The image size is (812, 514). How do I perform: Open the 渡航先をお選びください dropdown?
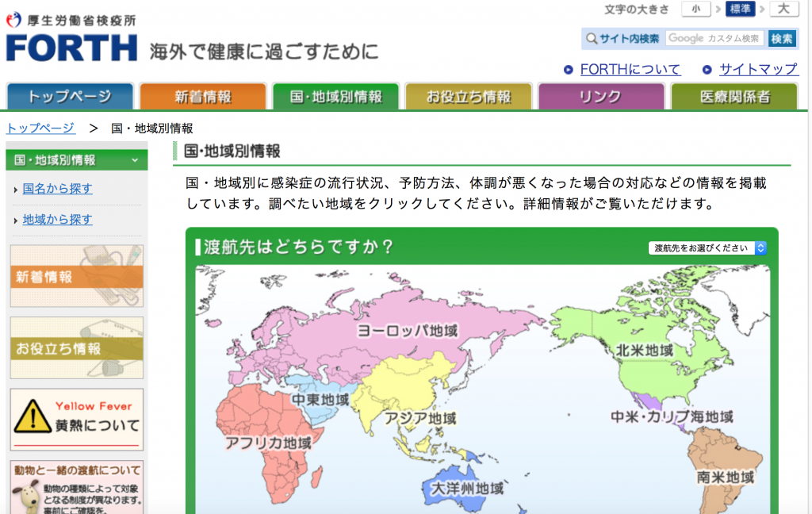(707, 248)
